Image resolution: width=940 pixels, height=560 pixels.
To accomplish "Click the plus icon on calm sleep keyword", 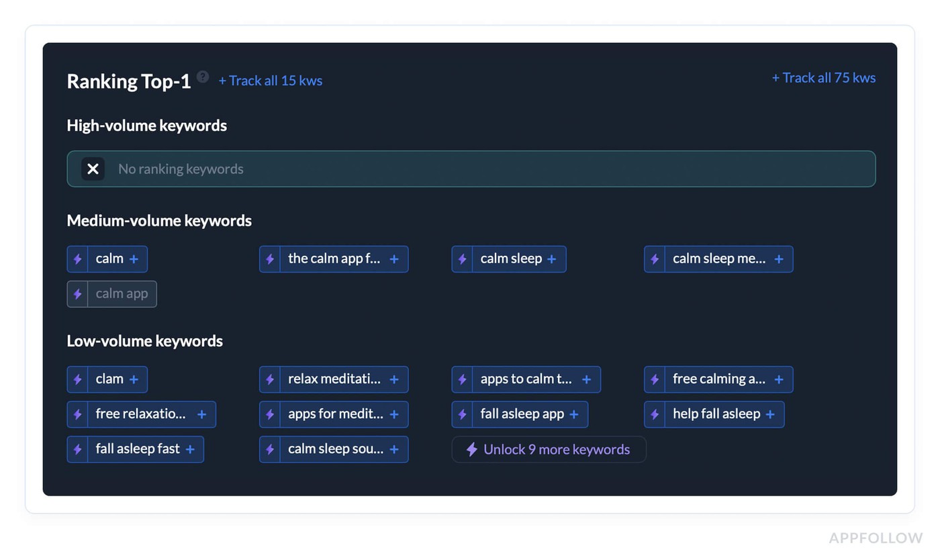I will tap(552, 259).
